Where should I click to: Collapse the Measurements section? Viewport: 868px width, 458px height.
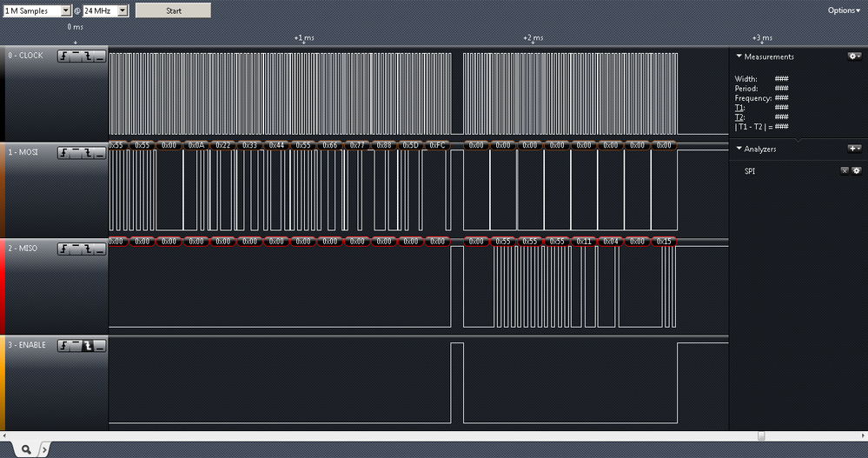739,56
